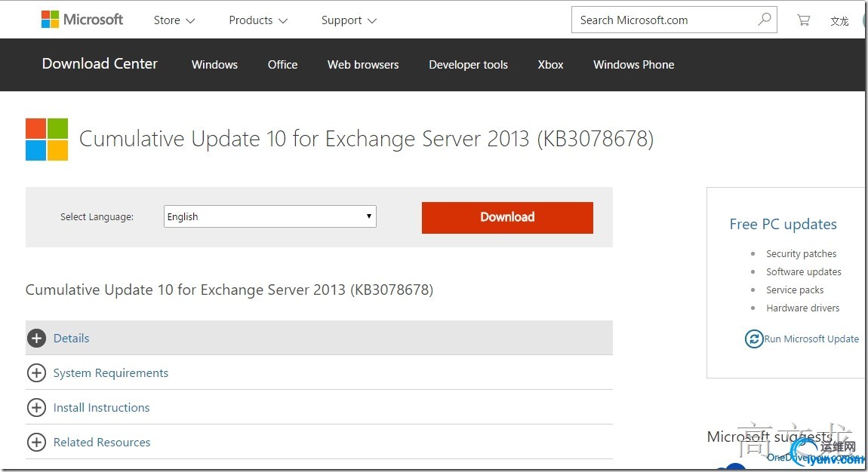Viewport: 868px width, 472px height.
Task: Select Windows Phone in the navigation bar
Action: (x=634, y=65)
